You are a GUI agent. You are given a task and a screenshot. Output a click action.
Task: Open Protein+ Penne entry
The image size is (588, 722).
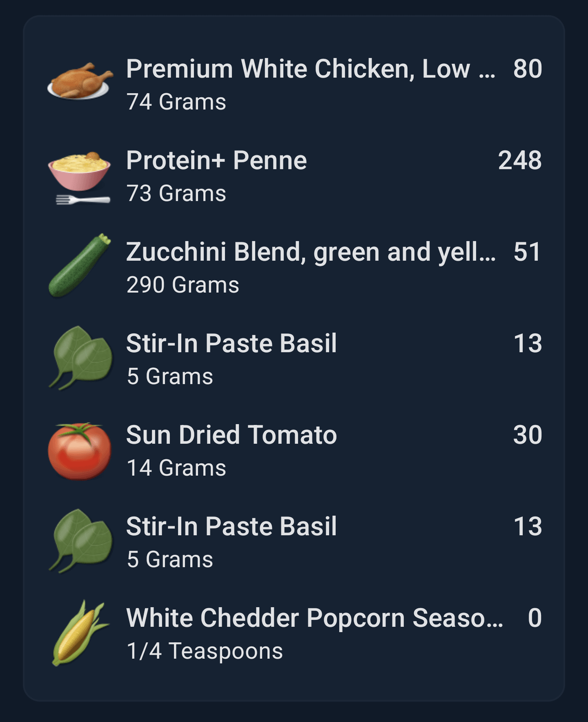coord(294,177)
